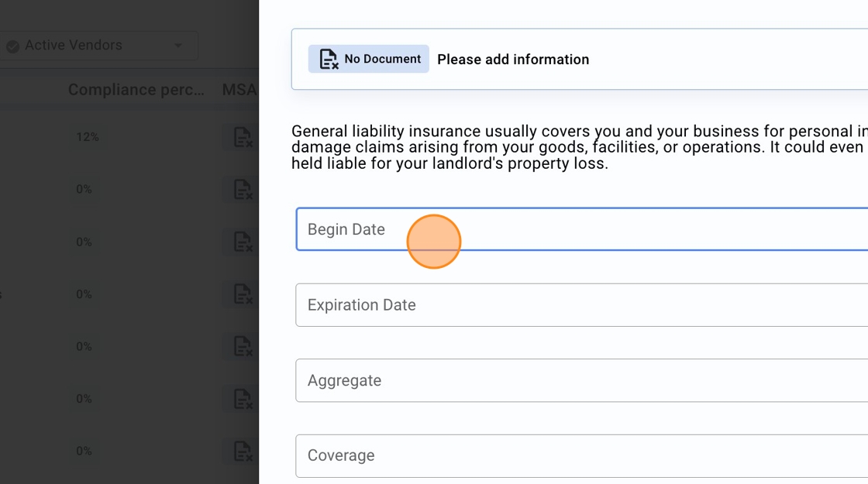Click the 'Please add information' text
Image resolution: width=868 pixels, height=484 pixels.
[x=513, y=60]
